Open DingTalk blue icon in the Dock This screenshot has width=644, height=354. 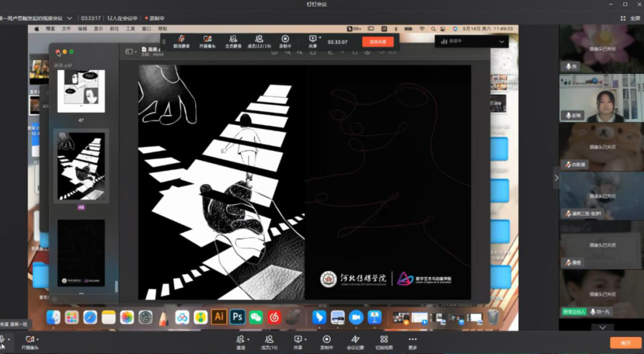(x=319, y=318)
